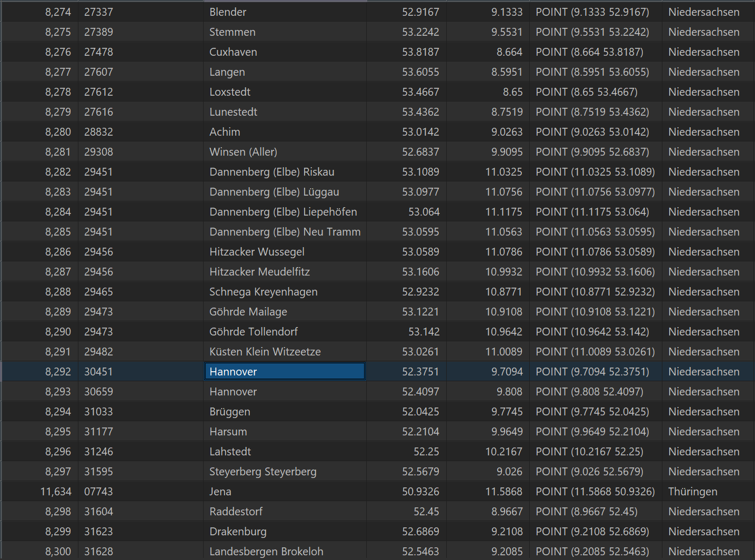Select latitude value 52.25 for Lahstedt
This screenshot has width=755, height=560.
tap(426, 452)
